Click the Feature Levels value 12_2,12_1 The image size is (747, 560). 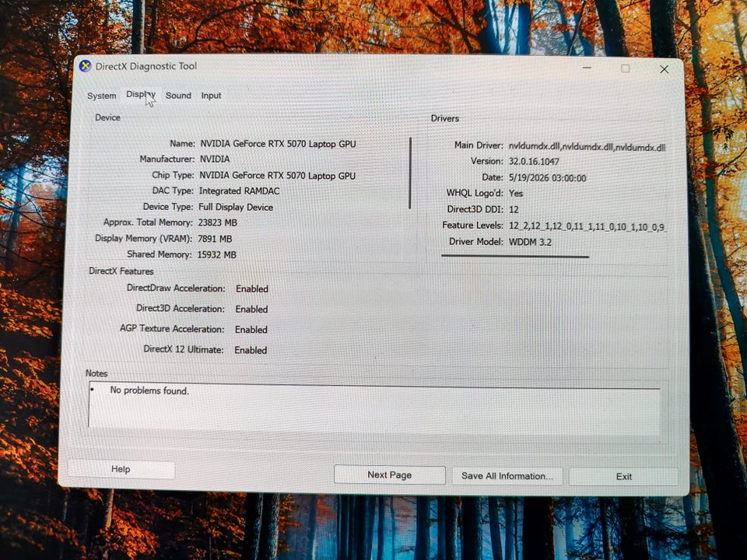pos(587,226)
